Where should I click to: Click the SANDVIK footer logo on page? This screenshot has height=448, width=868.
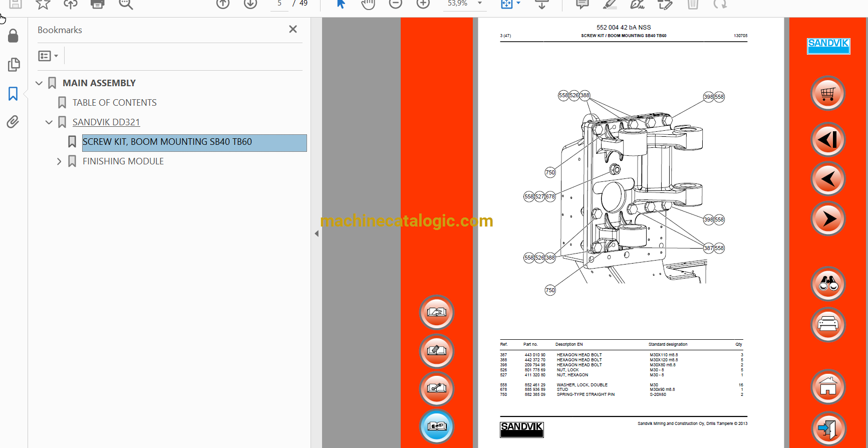click(x=521, y=429)
